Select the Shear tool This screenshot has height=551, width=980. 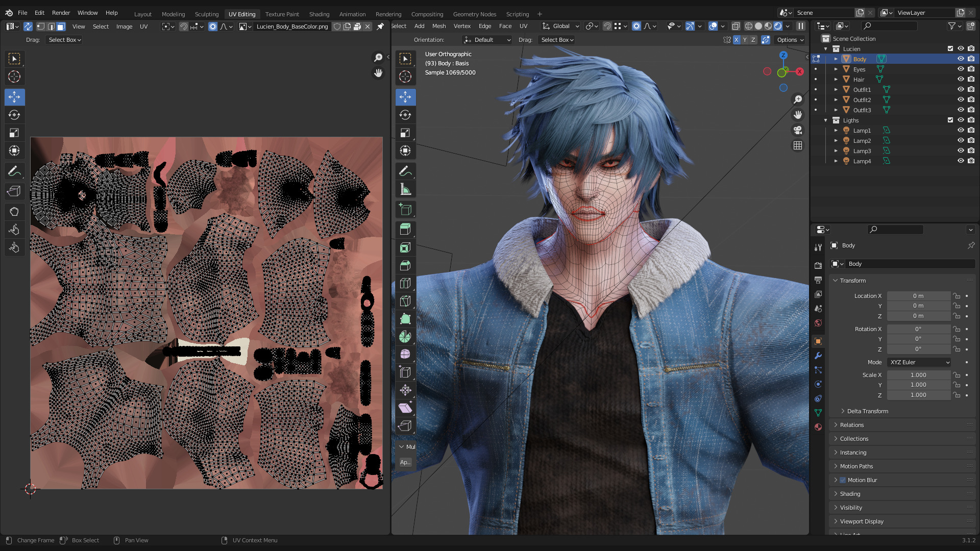pos(405,408)
